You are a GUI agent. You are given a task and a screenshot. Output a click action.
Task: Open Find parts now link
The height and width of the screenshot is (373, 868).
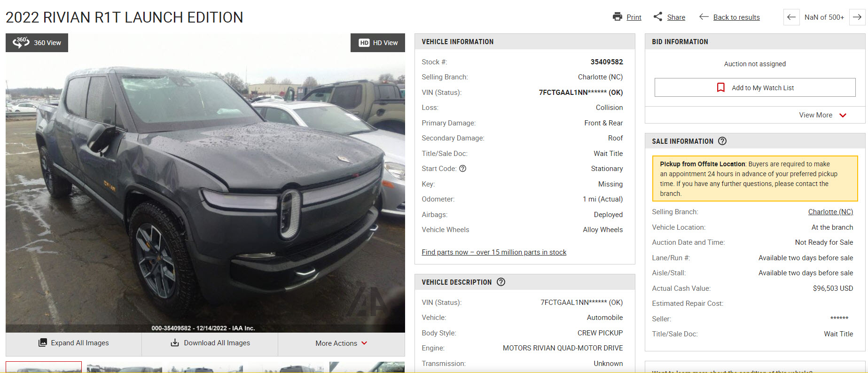pos(494,252)
